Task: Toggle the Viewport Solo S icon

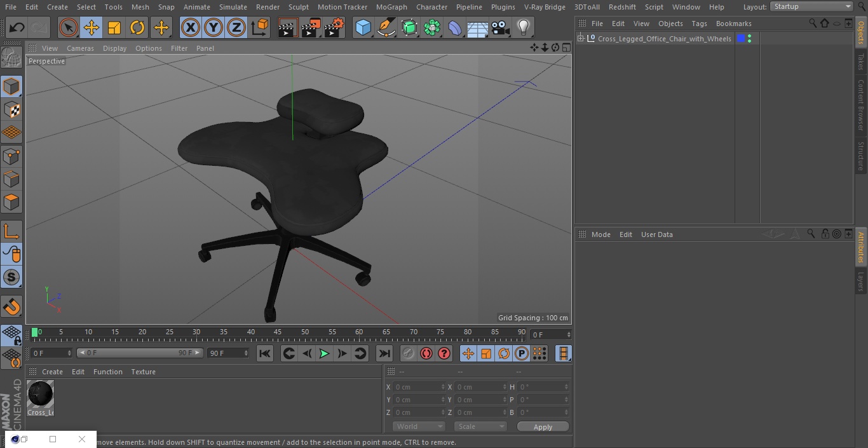Action: [x=11, y=277]
